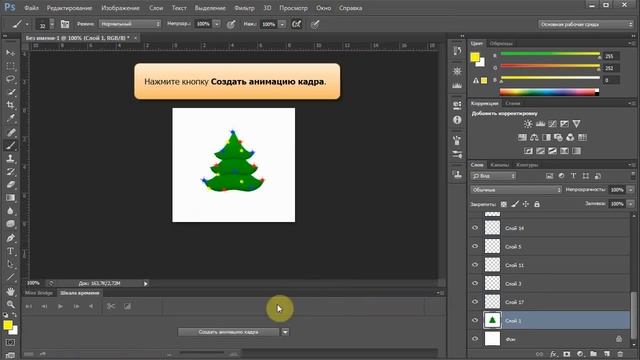Hide layer Слой 1 with tree
The height and width of the screenshot is (360, 640).
tap(475, 320)
